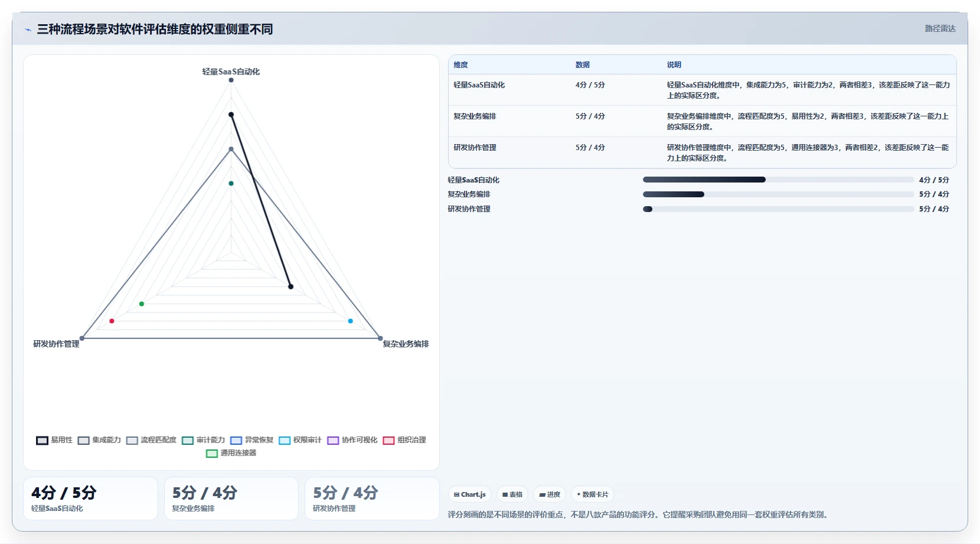Click 4分 / 5分 cell in the table

[590, 85]
